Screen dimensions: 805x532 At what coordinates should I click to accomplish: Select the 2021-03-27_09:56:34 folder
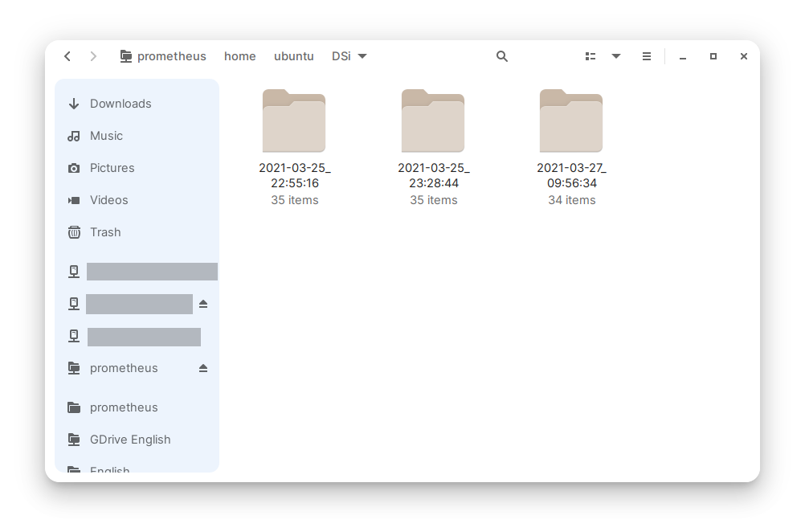[x=571, y=121]
